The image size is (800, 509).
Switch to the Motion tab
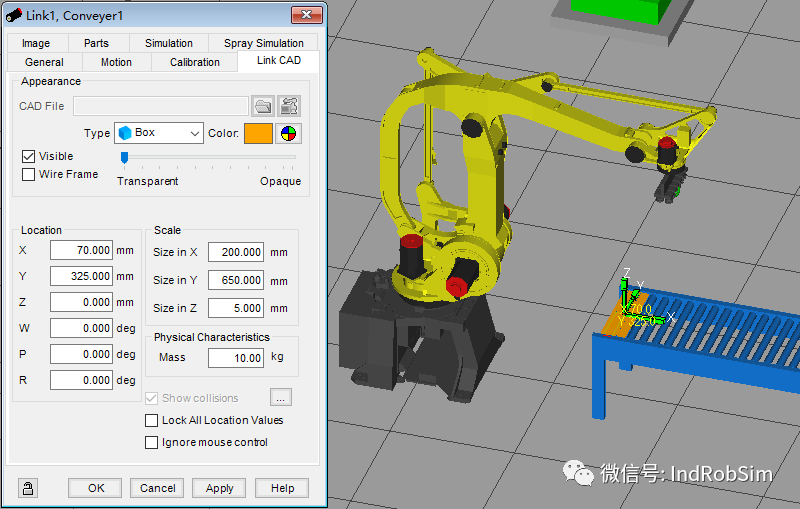(x=116, y=62)
